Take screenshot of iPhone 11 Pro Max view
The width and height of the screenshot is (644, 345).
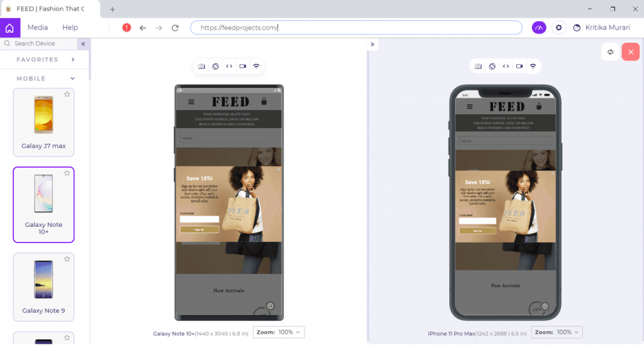(478, 66)
